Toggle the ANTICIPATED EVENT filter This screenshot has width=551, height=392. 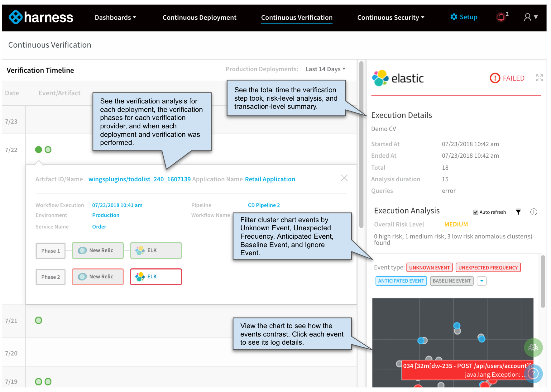(x=401, y=281)
